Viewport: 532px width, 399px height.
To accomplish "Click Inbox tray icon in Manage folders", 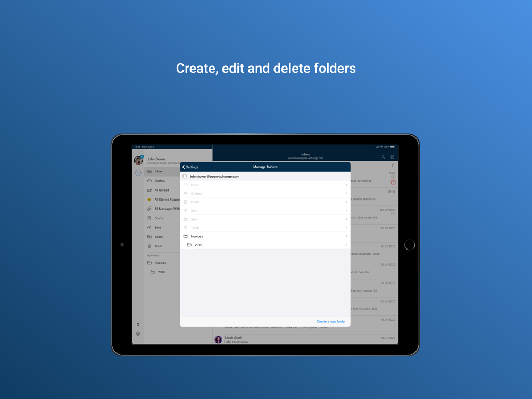I will click(185, 185).
